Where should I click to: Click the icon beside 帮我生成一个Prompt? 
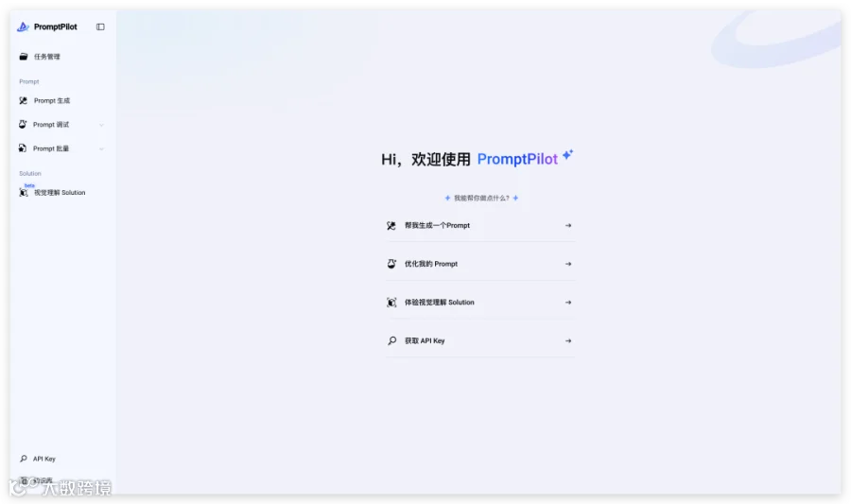tap(391, 225)
